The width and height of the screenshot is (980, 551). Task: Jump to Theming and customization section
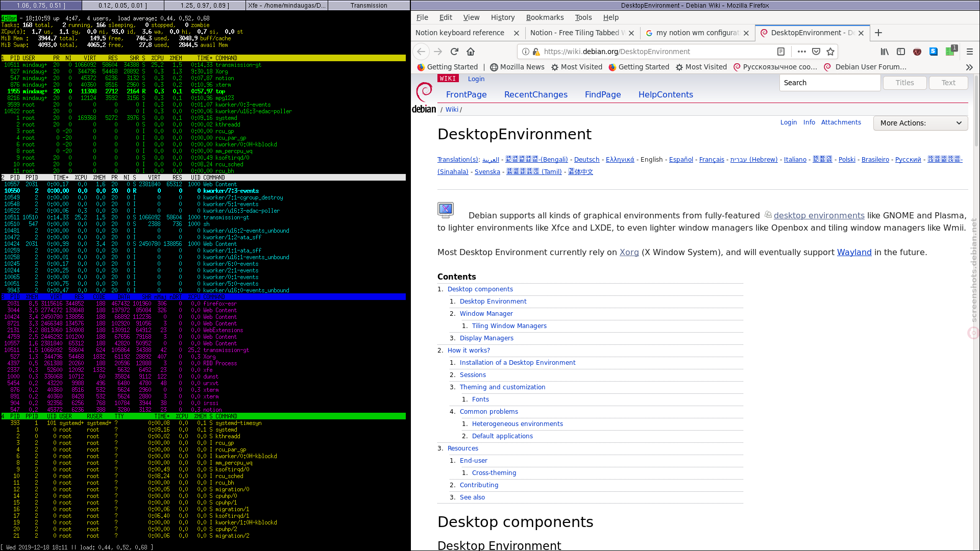click(x=502, y=387)
